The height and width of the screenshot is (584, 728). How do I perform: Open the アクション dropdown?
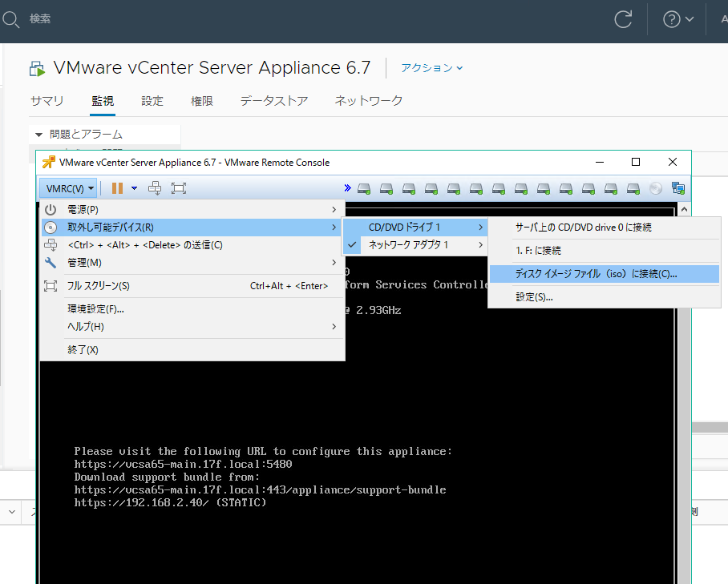pos(432,68)
